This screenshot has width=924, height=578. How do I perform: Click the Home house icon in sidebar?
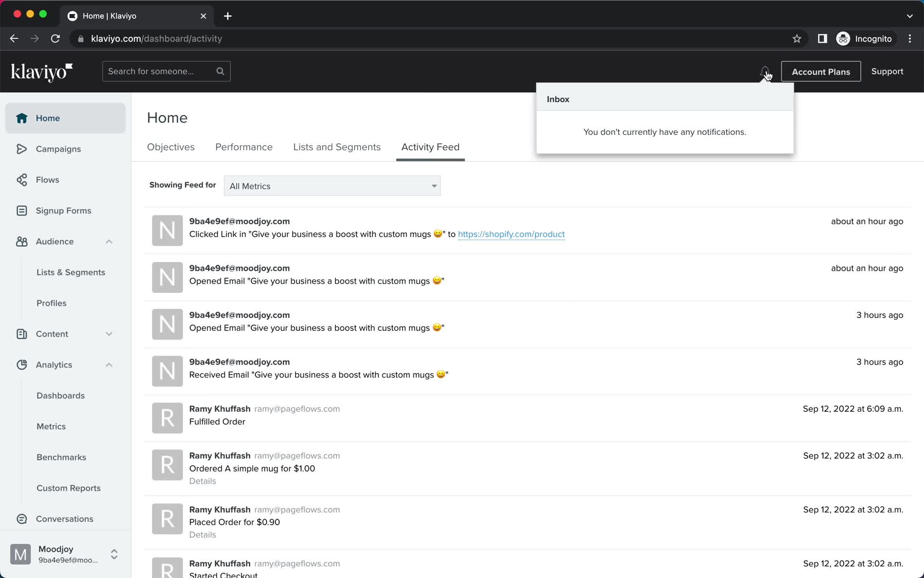[22, 118]
